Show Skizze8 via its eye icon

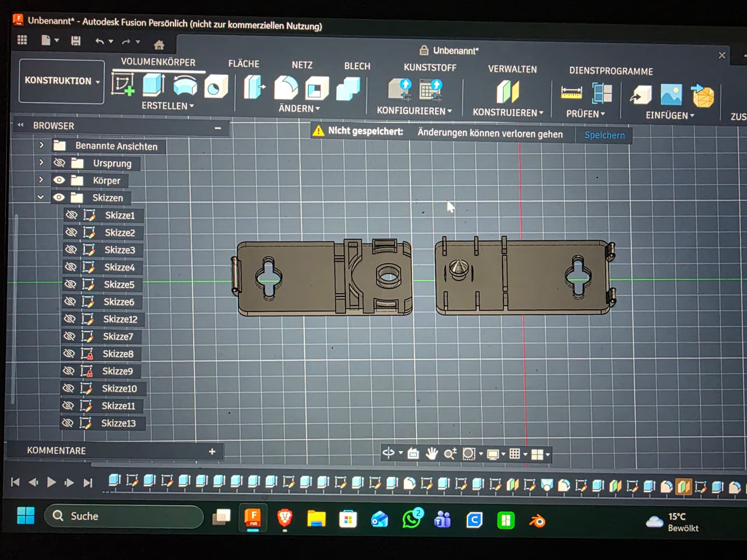click(x=69, y=353)
